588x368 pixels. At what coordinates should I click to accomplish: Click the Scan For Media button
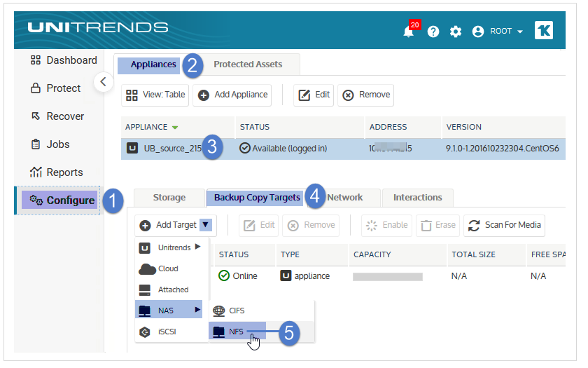click(505, 225)
